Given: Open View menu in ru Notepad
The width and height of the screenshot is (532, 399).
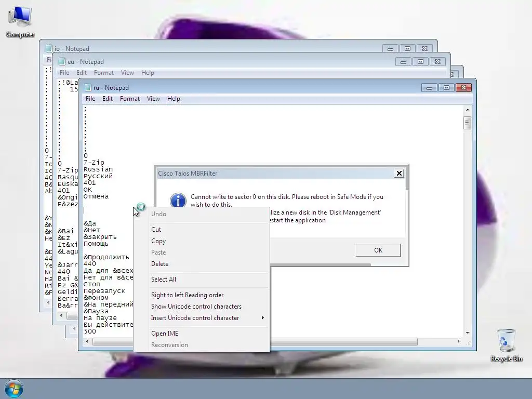Looking at the screenshot, I should click(153, 99).
